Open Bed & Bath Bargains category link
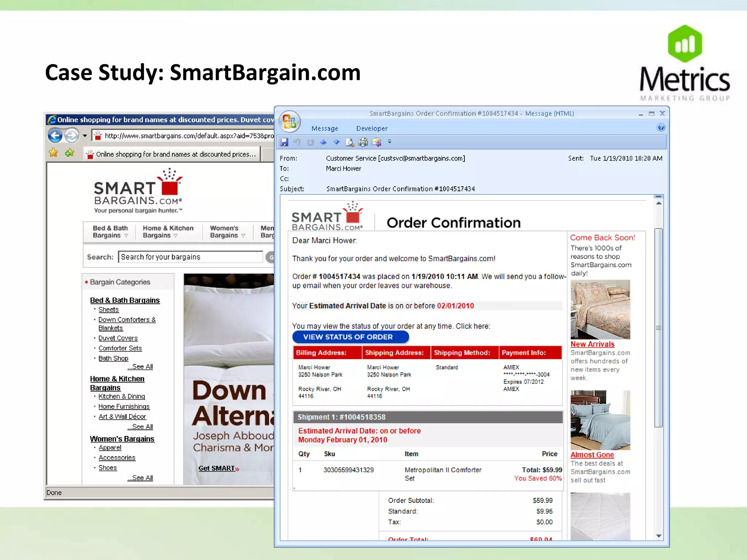 point(125,300)
